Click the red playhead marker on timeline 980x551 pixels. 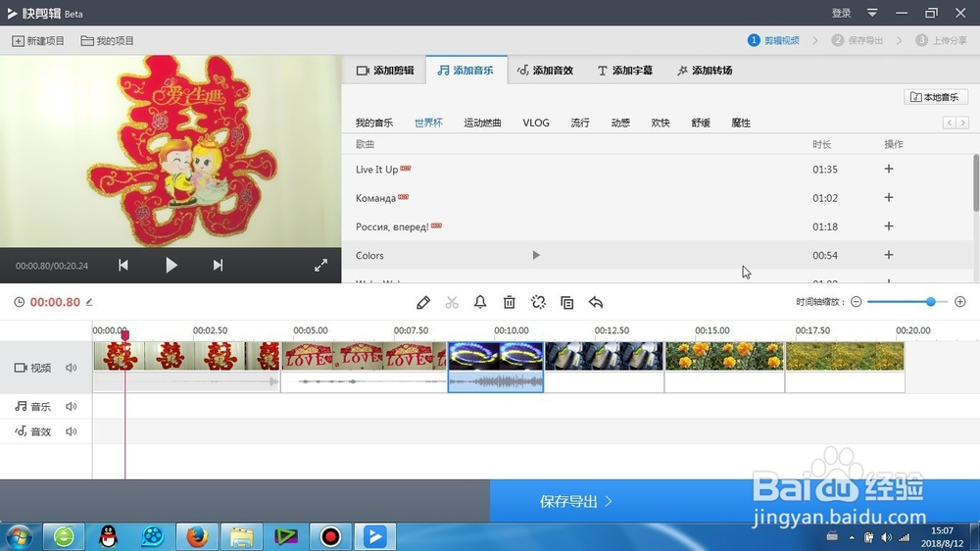(125, 336)
